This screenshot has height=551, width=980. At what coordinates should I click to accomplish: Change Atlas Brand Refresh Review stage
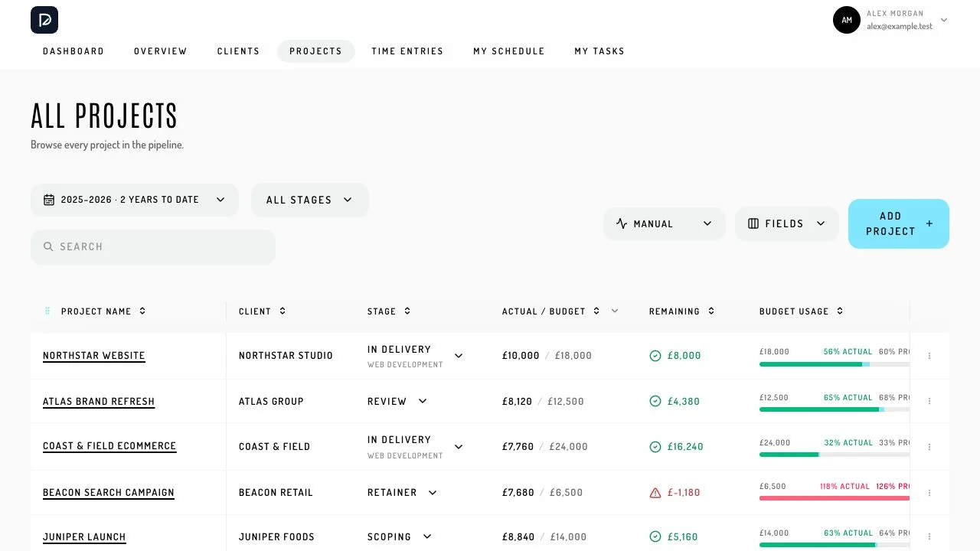(x=397, y=401)
